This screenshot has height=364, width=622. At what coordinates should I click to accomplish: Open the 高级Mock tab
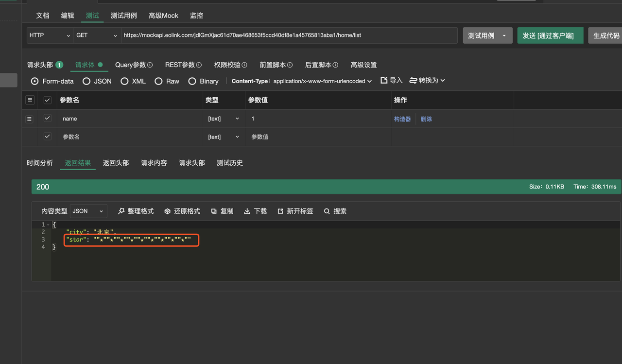[x=163, y=16]
